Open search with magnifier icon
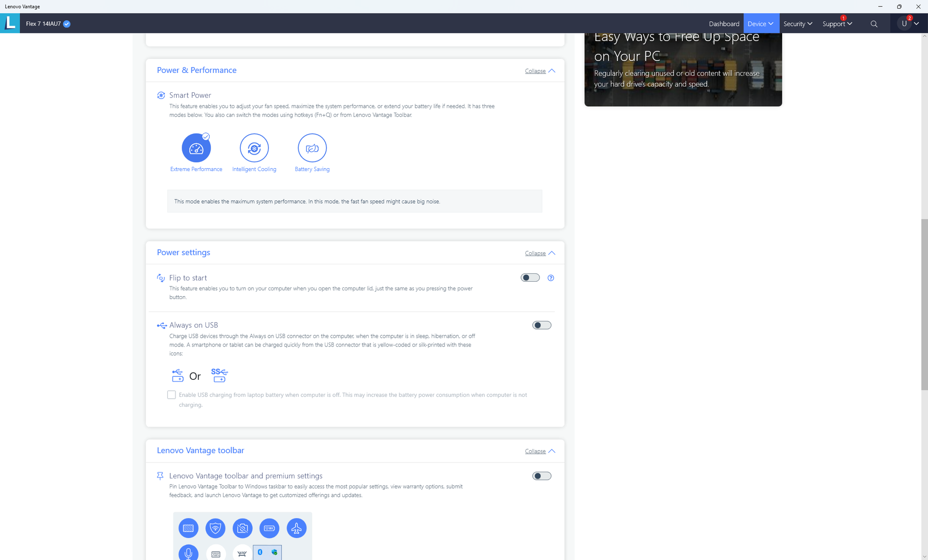This screenshot has width=928, height=560. 874,24
